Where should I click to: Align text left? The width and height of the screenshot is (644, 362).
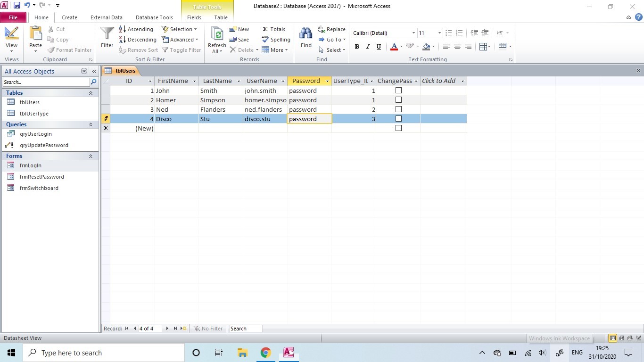(x=446, y=46)
